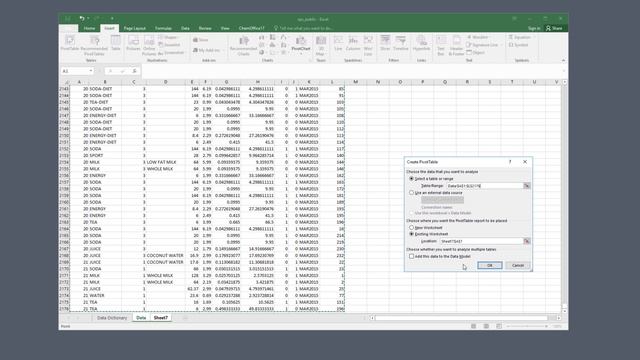Click the Sign in link
The height and width of the screenshot is (360, 640).
tap(534, 28)
